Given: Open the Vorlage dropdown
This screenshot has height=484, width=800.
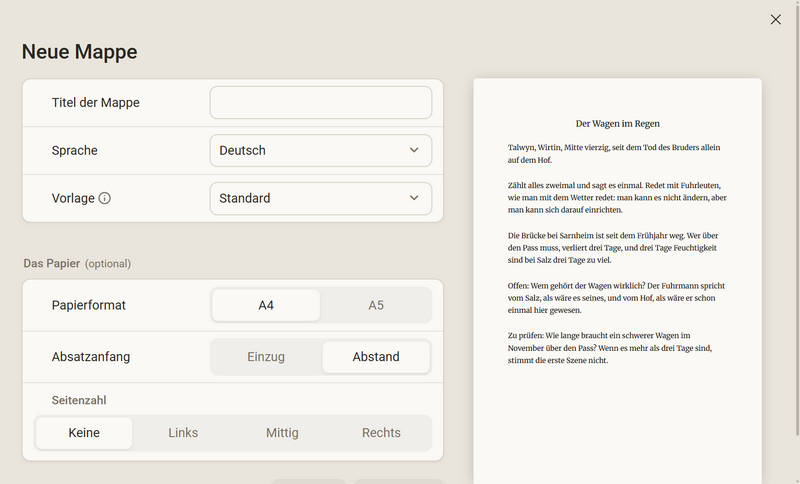Looking at the screenshot, I should (321, 198).
